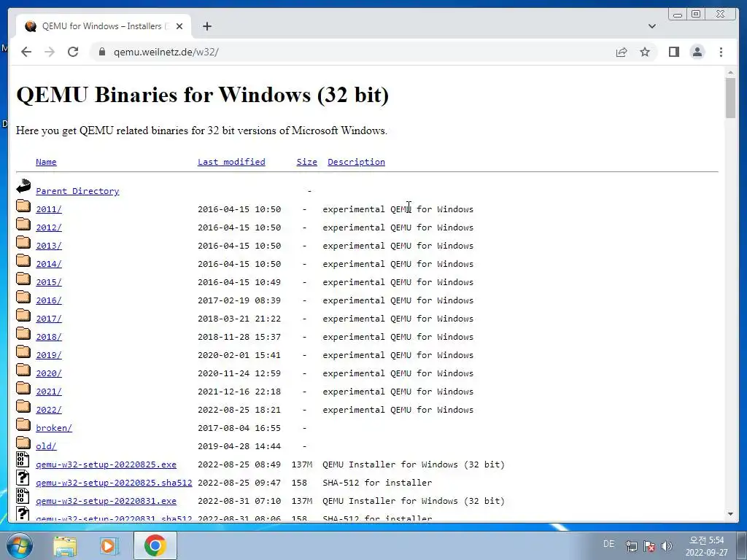Viewport: 747px width, 560px height.
Task: Download qemu-w32-setup-20220831.exe
Action: pos(107,501)
